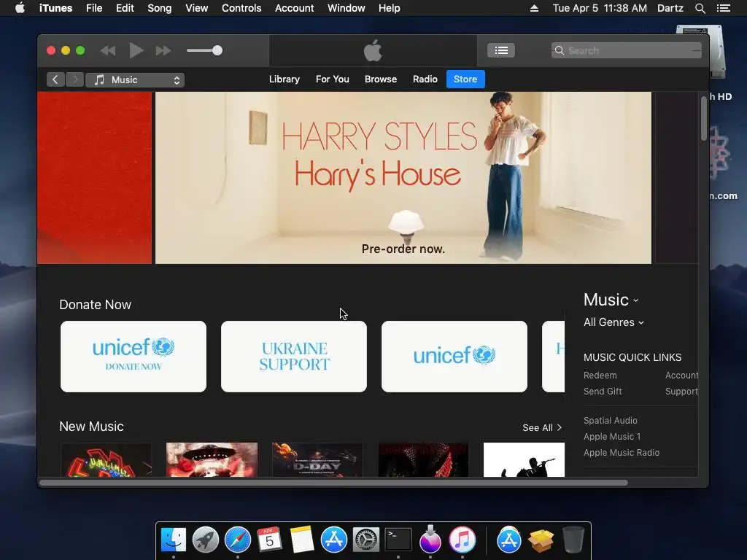This screenshot has height=560, width=747.
Task: Open the Ukraine Support card
Action: 294,357
